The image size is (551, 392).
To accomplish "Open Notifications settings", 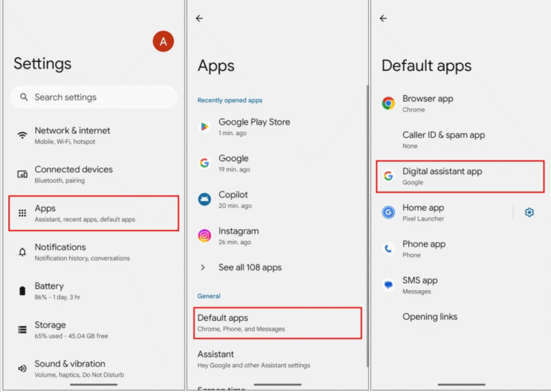I will (x=94, y=252).
